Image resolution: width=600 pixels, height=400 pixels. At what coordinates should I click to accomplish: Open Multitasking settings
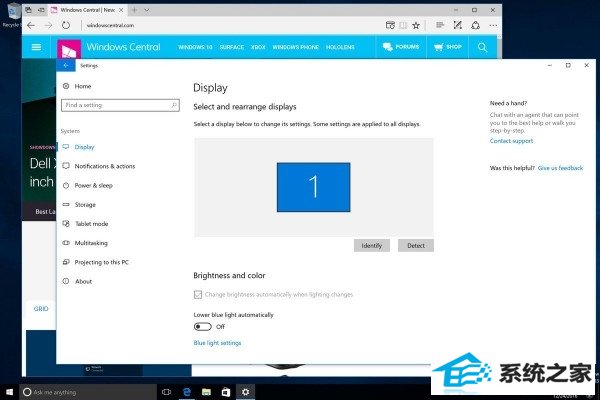91,243
